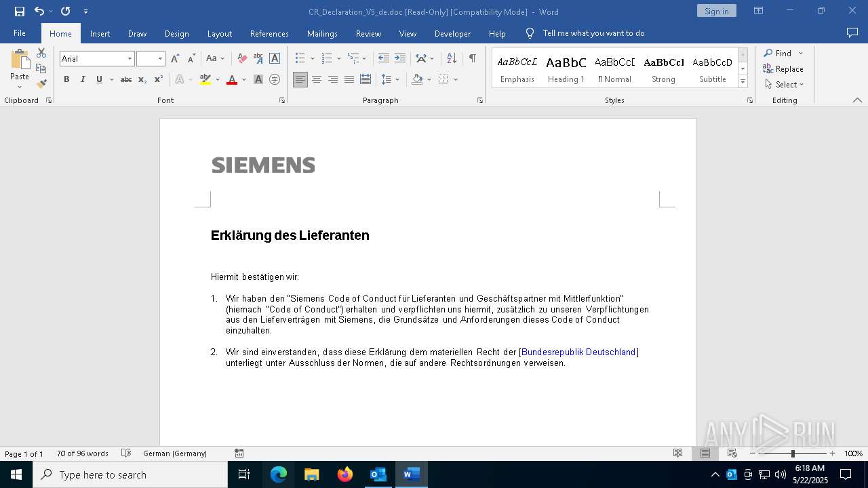Click the zoom slider handle
This screenshot has width=868, height=488.
coord(793,453)
